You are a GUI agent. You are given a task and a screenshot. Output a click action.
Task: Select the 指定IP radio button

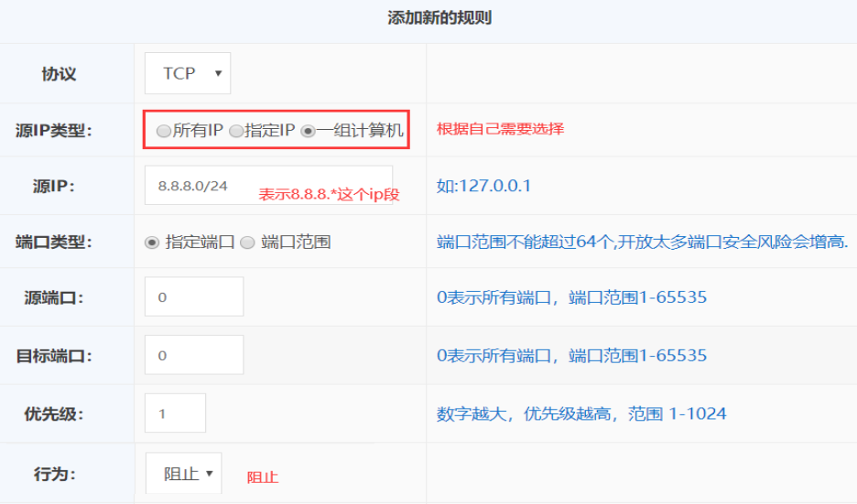pyautogui.click(x=236, y=131)
